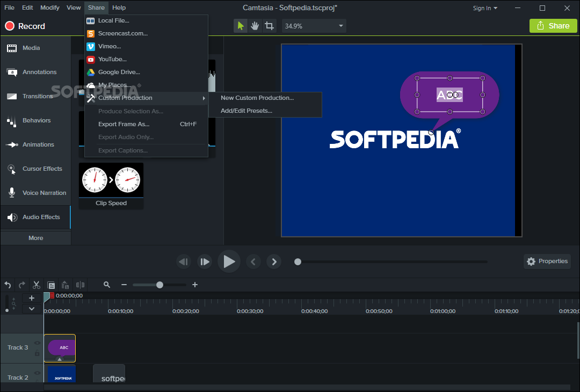Click the Paste icon in timeline toolbar
This screenshot has height=392, width=580.
[65, 285]
